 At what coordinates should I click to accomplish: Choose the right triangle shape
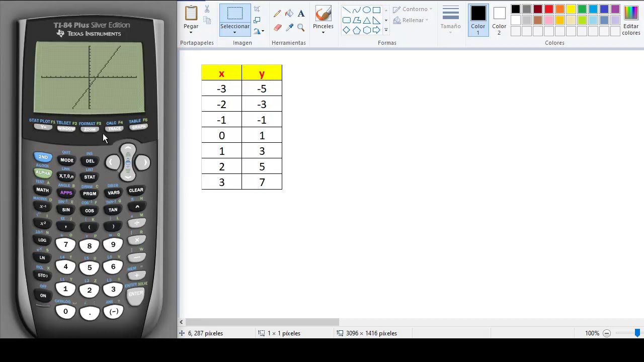point(376,20)
